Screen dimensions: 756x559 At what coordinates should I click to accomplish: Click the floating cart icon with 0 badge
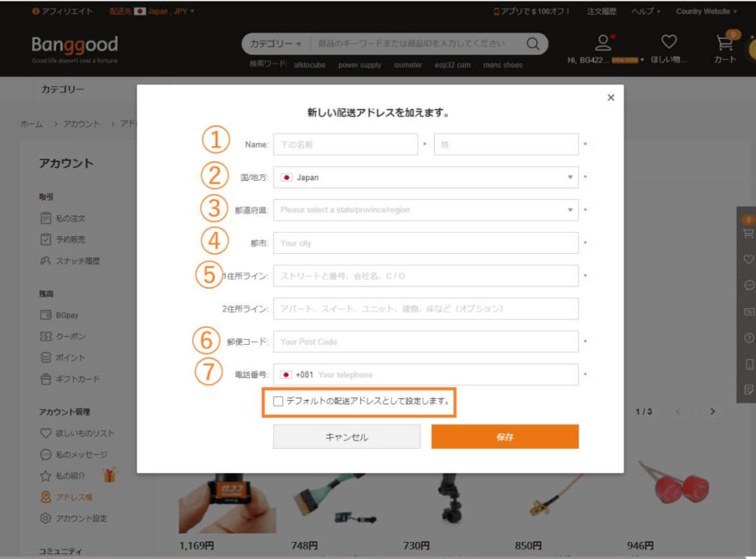(x=749, y=230)
